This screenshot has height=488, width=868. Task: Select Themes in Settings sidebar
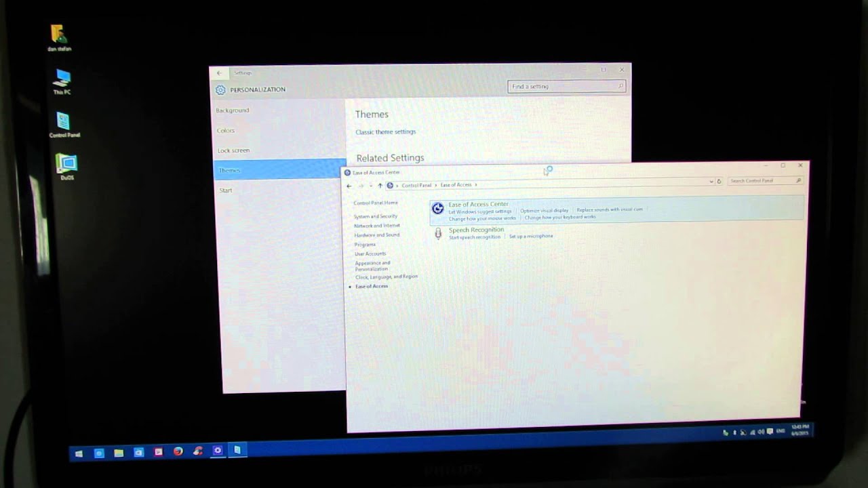[x=279, y=170]
